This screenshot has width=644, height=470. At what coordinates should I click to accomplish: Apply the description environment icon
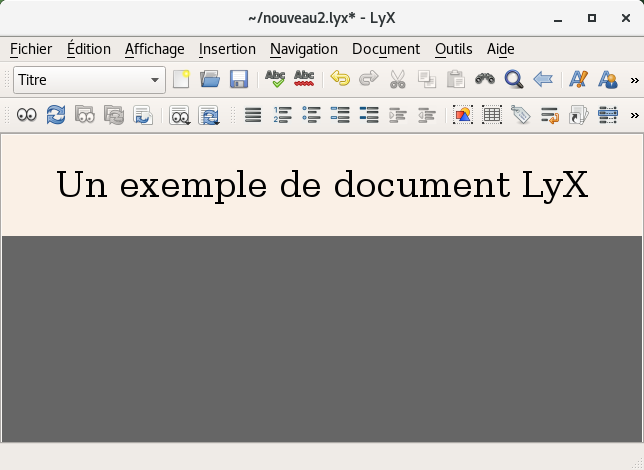tap(369, 115)
